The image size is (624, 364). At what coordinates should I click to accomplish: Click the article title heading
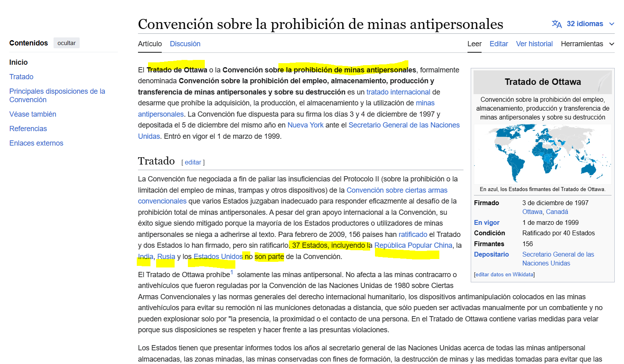tap(320, 24)
